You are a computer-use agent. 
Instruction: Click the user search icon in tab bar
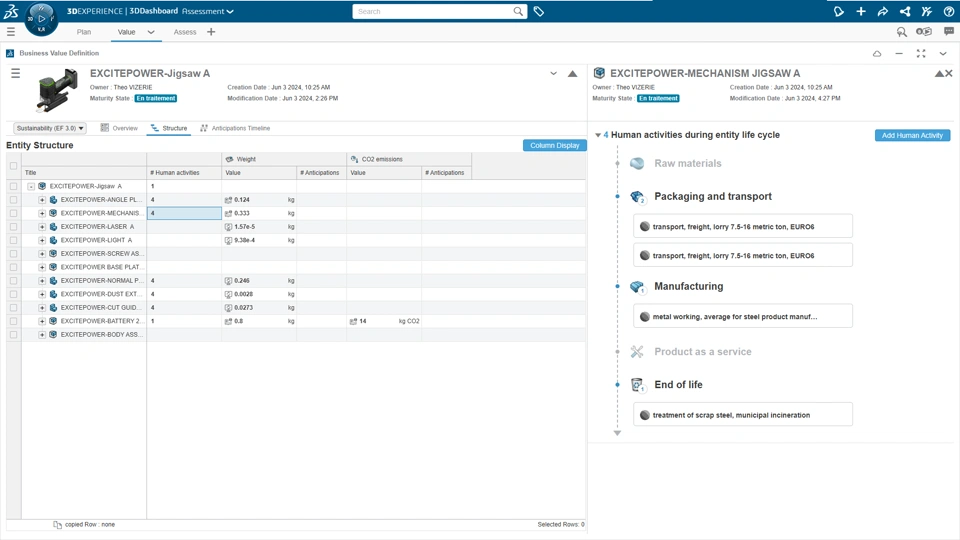pyautogui.click(x=901, y=32)
